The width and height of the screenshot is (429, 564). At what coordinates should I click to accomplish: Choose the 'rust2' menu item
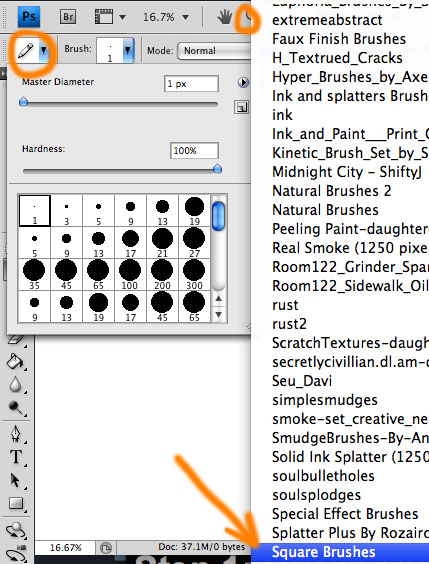(289, 324)
